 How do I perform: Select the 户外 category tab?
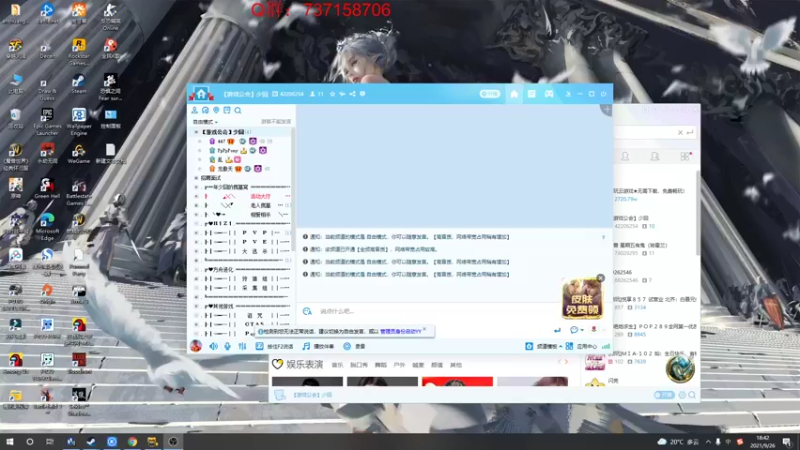399,365
